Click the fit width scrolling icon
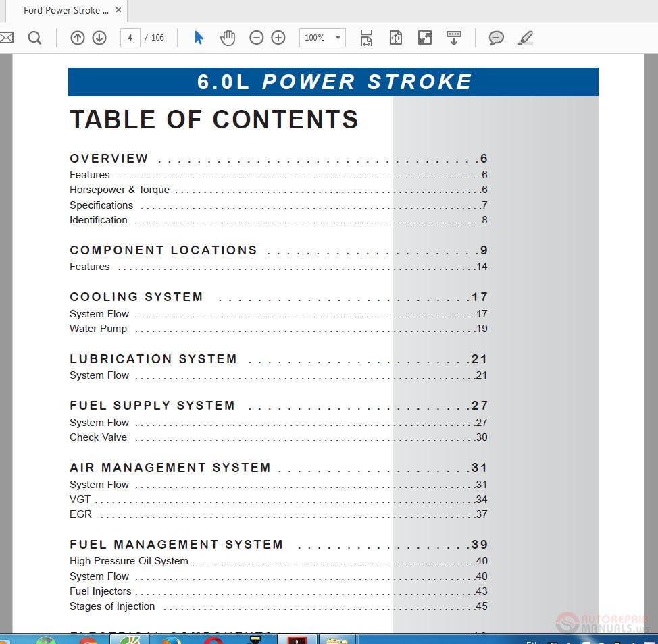The width and height of the screenshot is (658, 644). pos(366,38)
